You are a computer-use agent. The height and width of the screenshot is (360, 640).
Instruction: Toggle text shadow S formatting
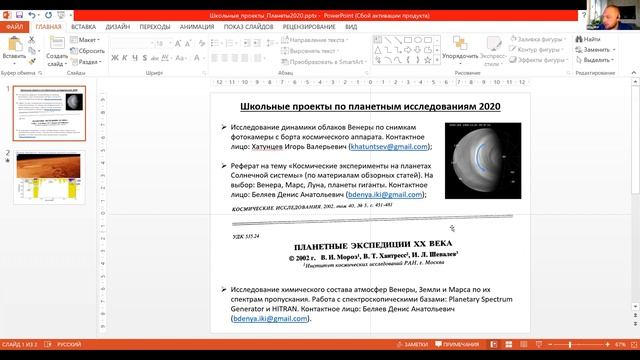click(x=145, y=58)
